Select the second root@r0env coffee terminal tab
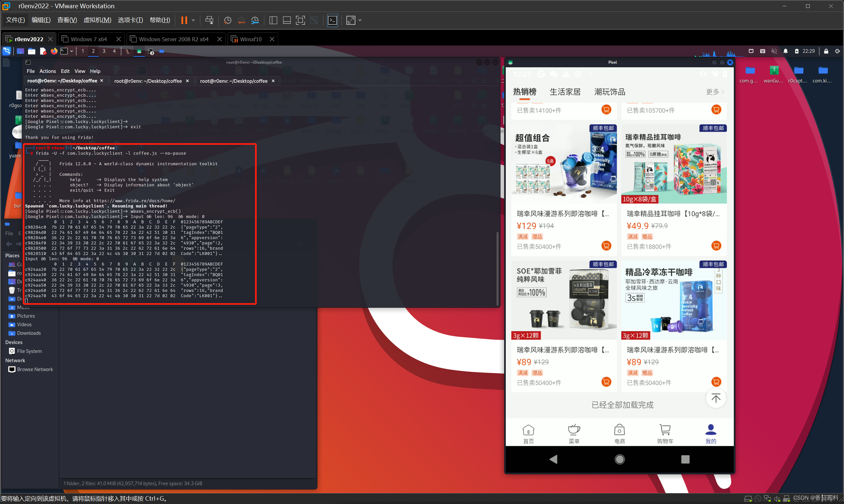This screenshot has width=844, height=504. (x=148, y=81)
